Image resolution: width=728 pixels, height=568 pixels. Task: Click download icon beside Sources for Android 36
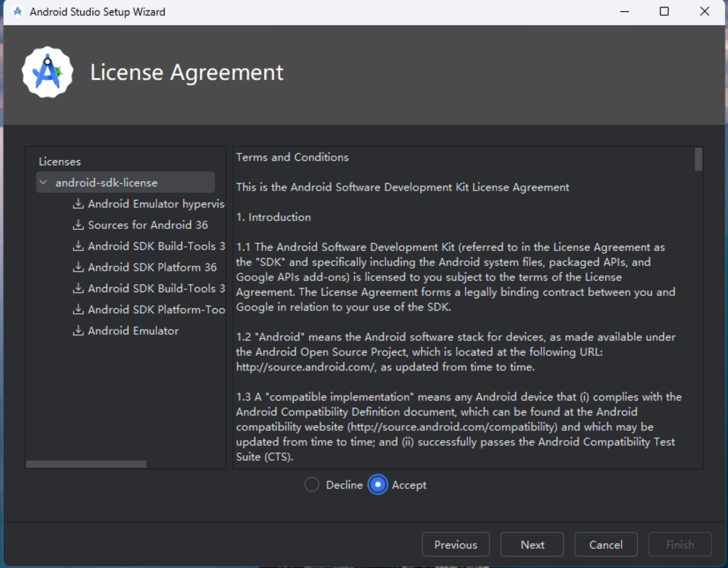pyautogui.click(x=78, y=225)
